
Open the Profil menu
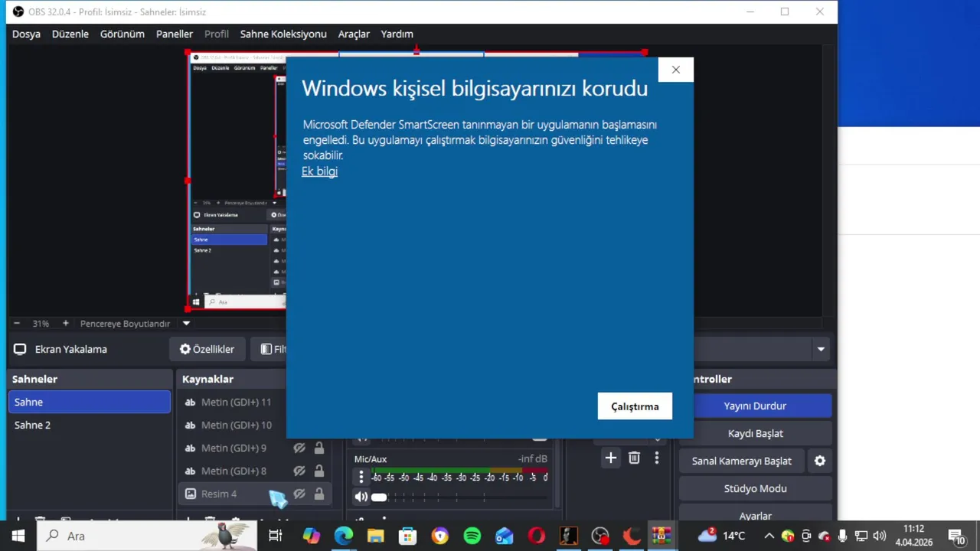pos(217,34)
